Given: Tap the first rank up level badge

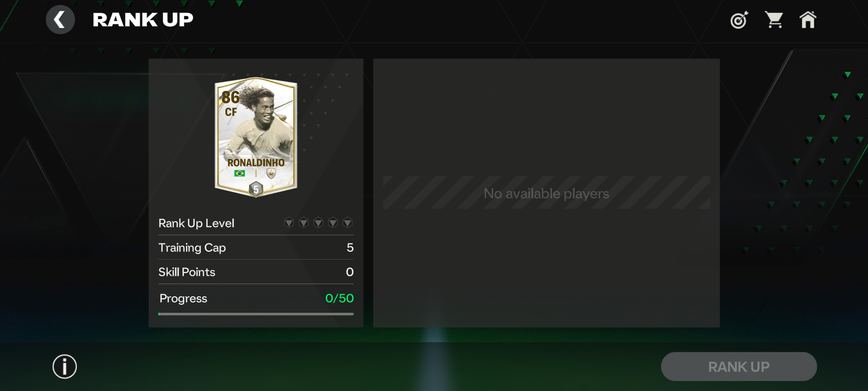Looking at the screenshot, I should (289, 223).
